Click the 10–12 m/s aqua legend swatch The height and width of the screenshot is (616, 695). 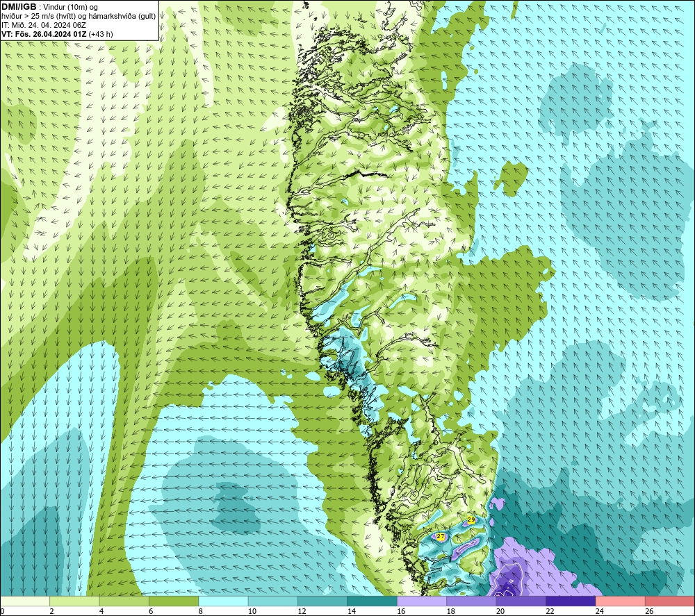273,601
